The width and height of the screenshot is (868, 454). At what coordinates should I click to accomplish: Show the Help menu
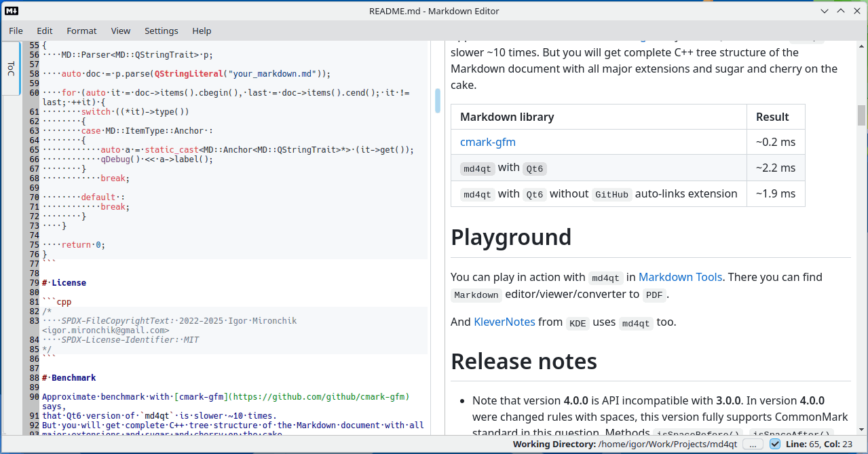202,31
